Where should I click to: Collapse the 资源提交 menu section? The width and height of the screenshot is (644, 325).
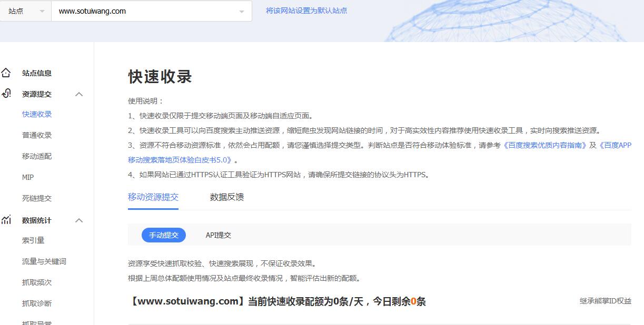tap(79, 94)
